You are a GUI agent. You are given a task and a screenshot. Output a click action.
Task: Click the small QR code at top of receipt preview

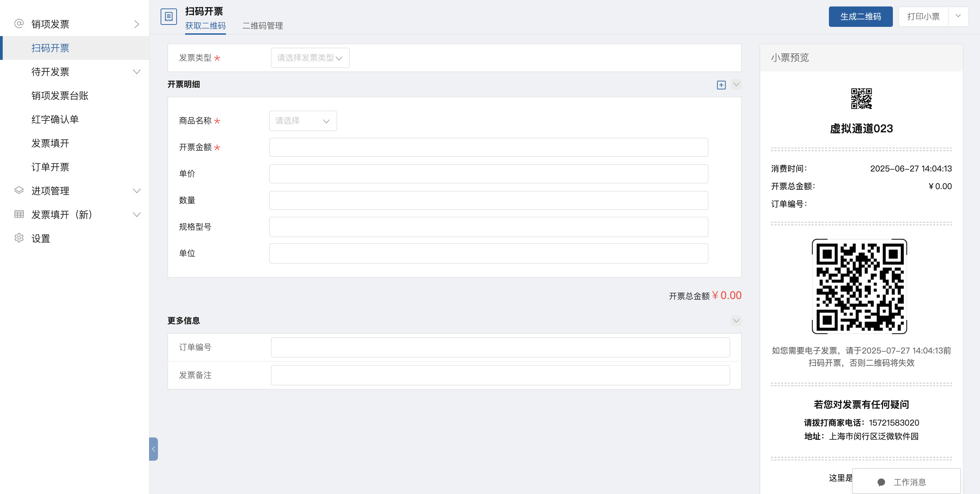pos(861,99)
